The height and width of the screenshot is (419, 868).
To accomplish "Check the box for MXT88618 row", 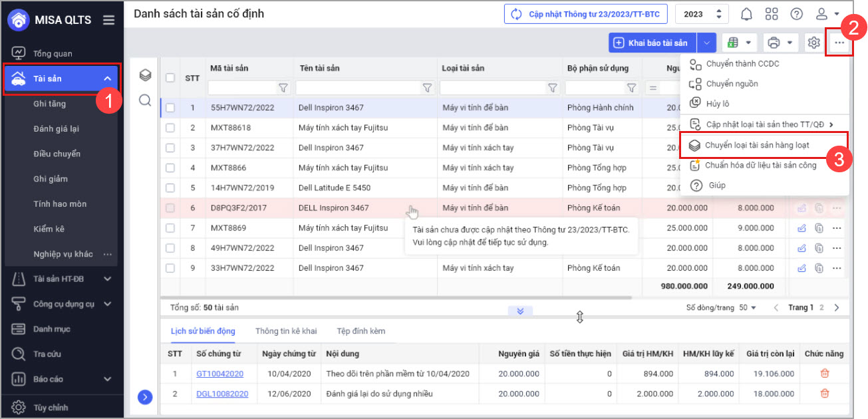I will [171, 128].
